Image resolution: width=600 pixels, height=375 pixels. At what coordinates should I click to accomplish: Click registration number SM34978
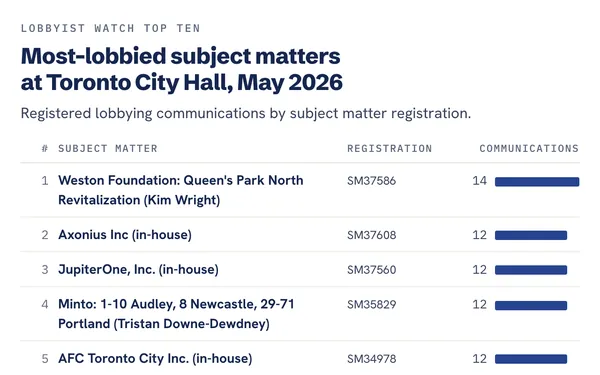point(372,359)
